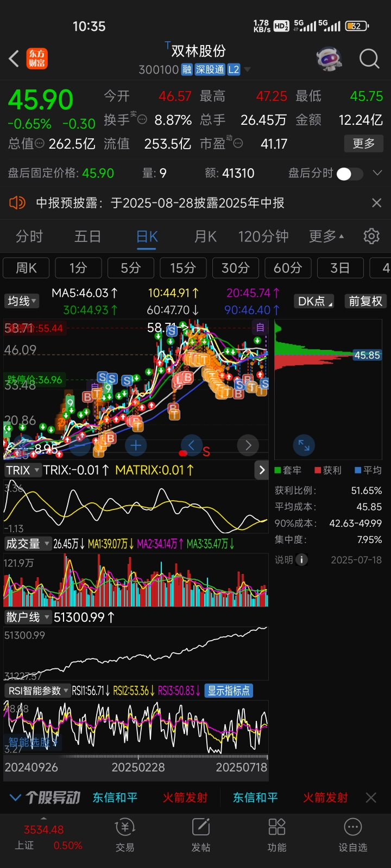The height and width of the screenshot is (868, 391).
Task: Tap the 更多 quote details button
Action: click(364, 143)
